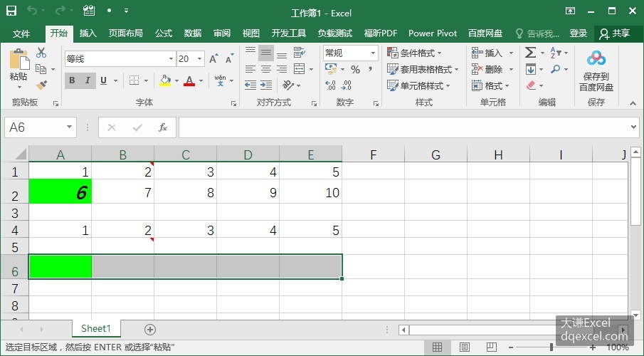The image size is (644, 356).
Task: Click the Borders icon
Action: 134,80
